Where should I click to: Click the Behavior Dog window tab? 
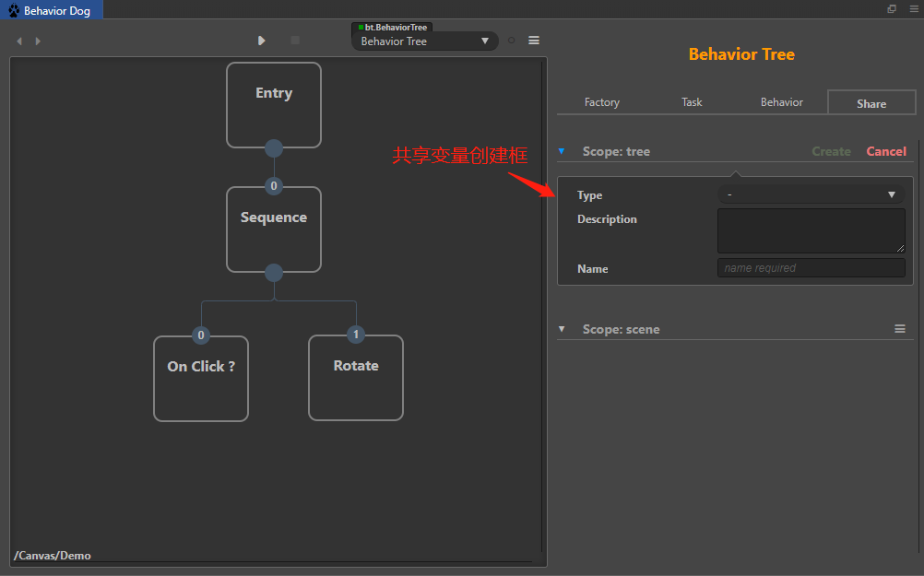coord(52,10)
